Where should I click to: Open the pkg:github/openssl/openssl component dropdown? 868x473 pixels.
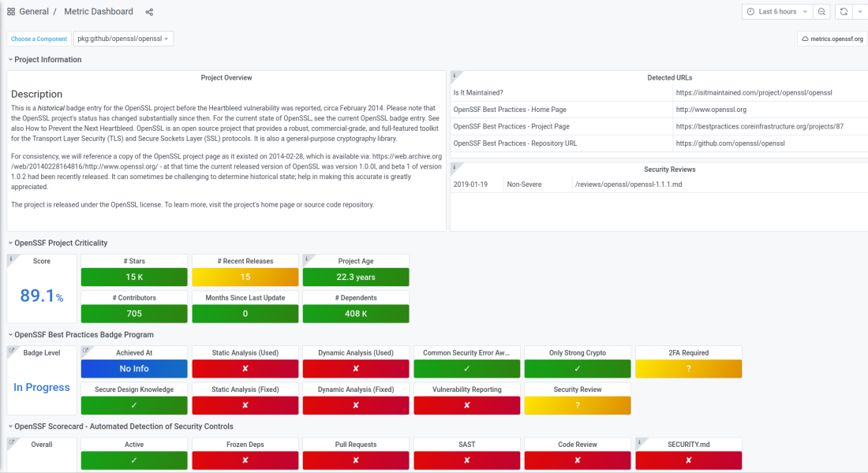pos(123,39)
